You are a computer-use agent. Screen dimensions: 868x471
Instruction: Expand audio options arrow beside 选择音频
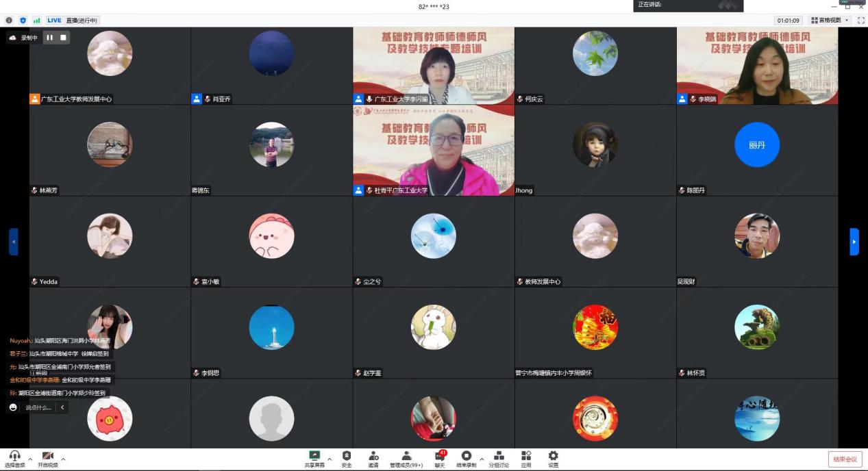coord(30,458)
